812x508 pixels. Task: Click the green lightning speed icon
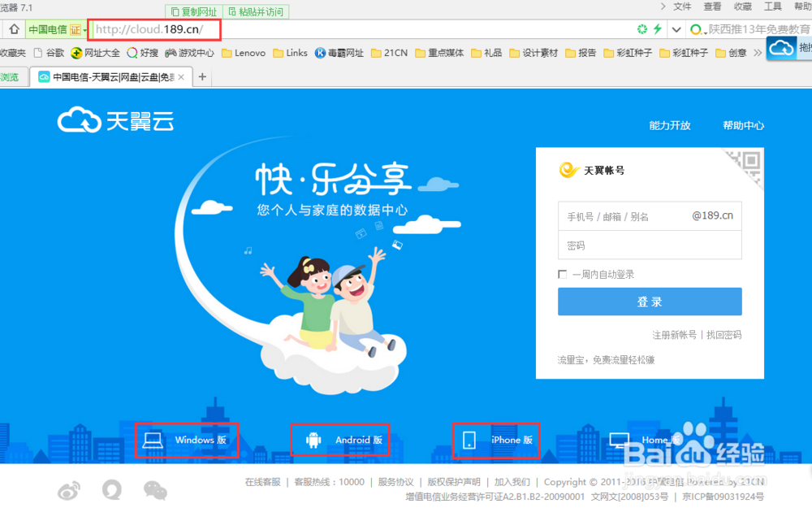(658, 29)
